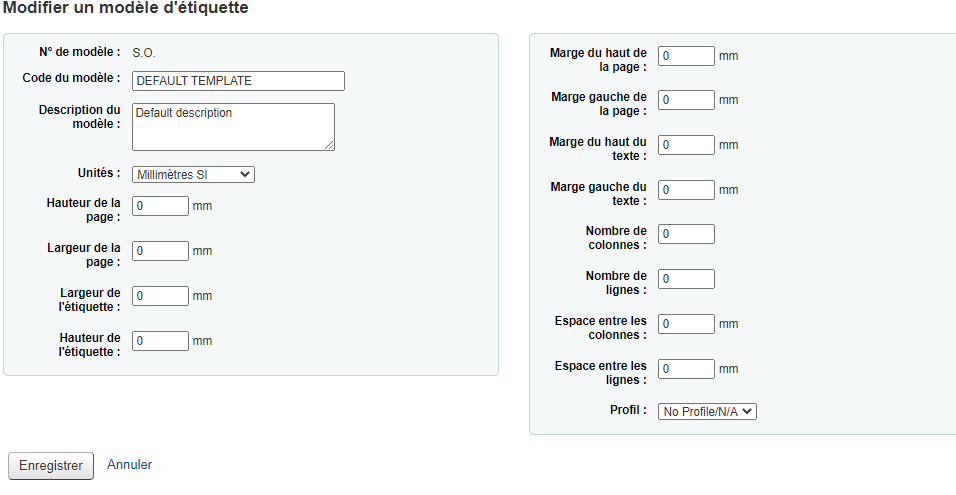Select the Hauteur de la page field
The image size is (956, 495).
pos(160,206)
